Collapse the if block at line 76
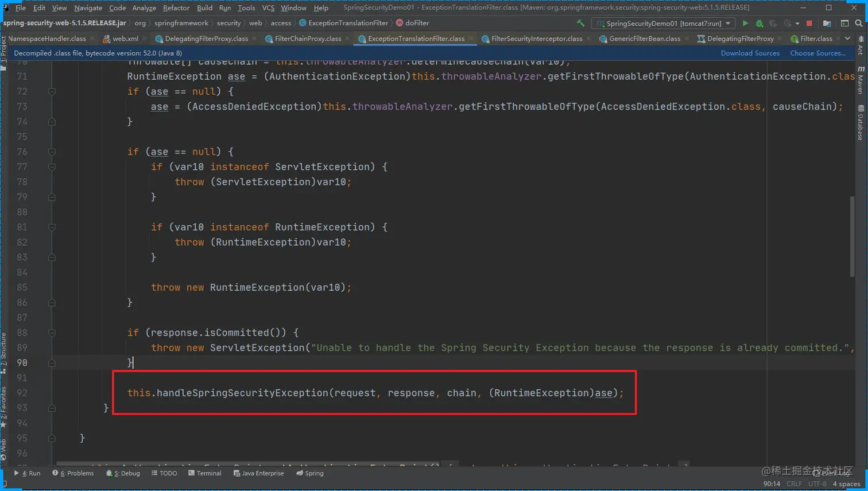The image size is (868, 491). (52, 152)
